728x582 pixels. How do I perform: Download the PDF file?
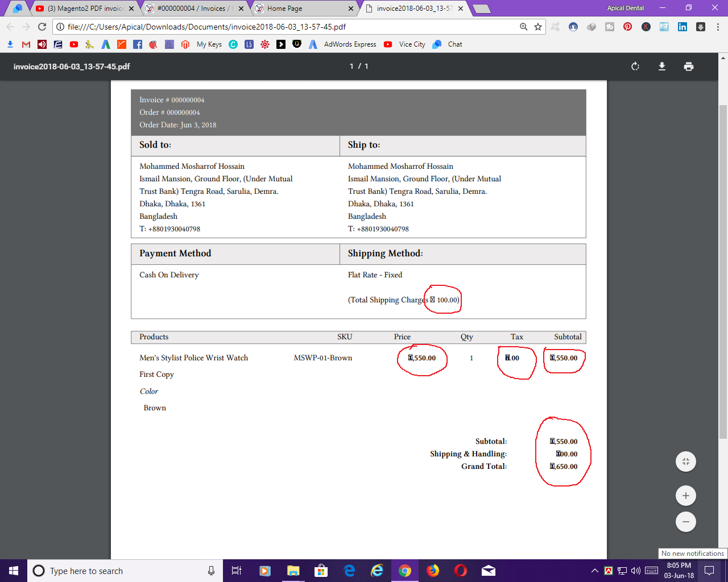tap(662, 66)
